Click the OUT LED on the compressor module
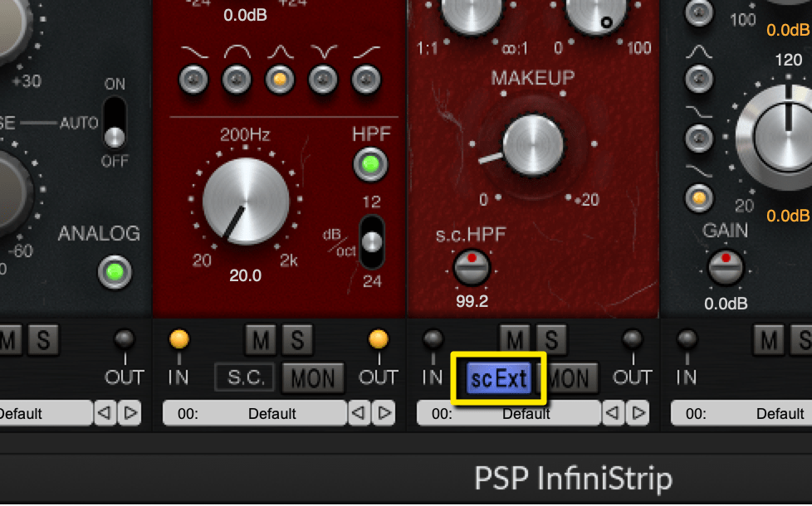812x506 pixels. (633, 338)
